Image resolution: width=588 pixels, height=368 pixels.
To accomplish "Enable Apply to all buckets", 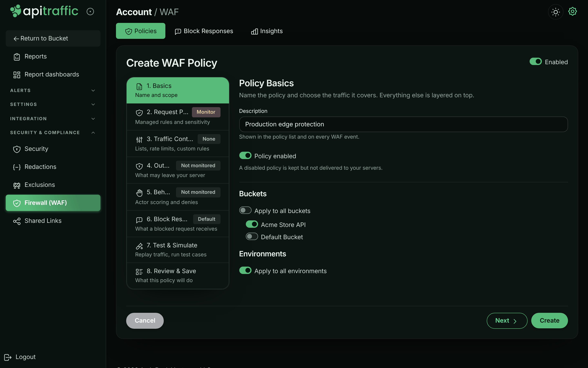I will tap(245, 210).
